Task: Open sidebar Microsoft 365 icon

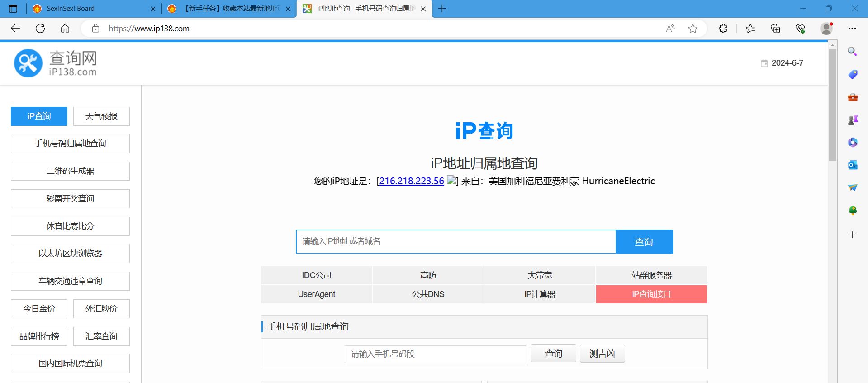Action: click(x=853, y=142)
